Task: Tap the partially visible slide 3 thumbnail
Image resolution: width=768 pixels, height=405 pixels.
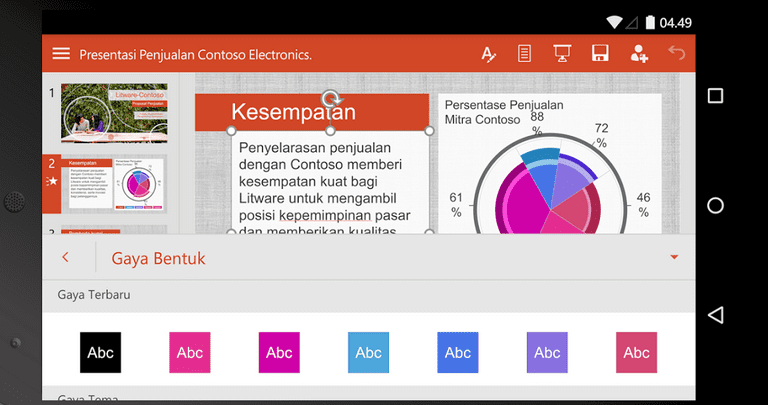Action: tap(114, 230)
